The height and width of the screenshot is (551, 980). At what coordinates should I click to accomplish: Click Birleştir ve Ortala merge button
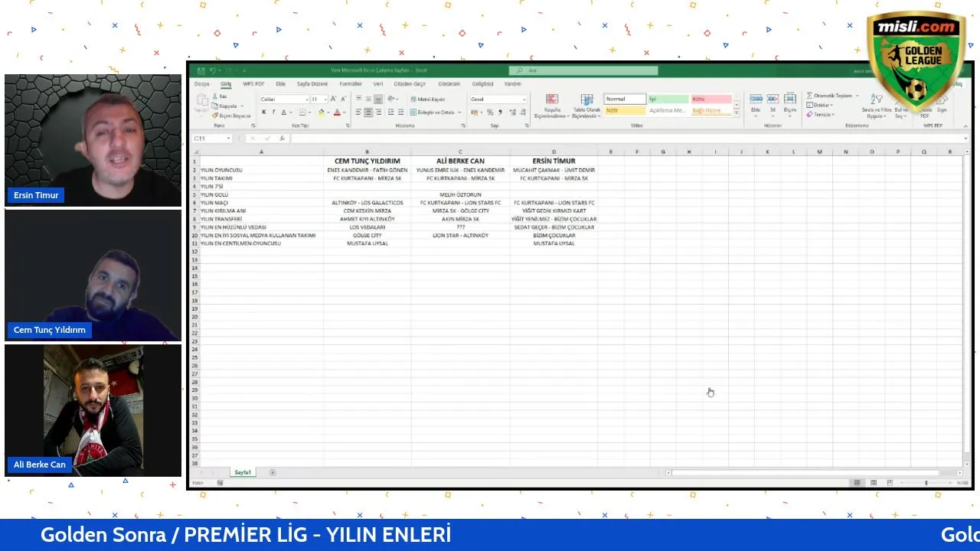(x=433, y=112)
